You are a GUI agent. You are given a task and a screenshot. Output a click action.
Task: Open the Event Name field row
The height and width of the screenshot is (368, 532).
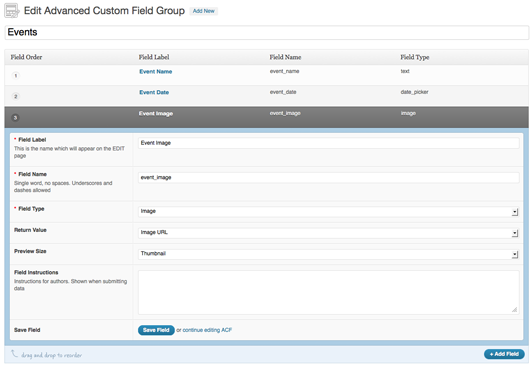tap(266, 75)
